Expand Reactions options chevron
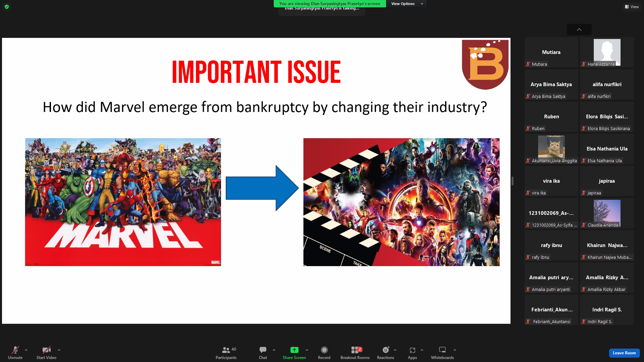The width and height of the screenshot is (644, 362). (395, 350)
